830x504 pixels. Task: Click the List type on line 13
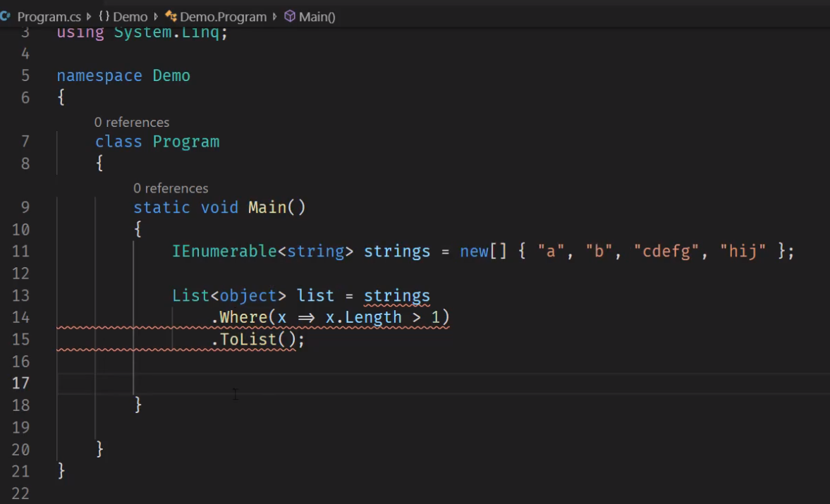click(x=190, y=295)
